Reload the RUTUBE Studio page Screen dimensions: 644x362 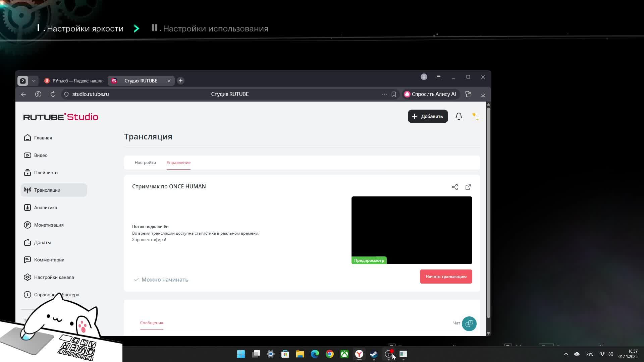(x=53, y=94)
